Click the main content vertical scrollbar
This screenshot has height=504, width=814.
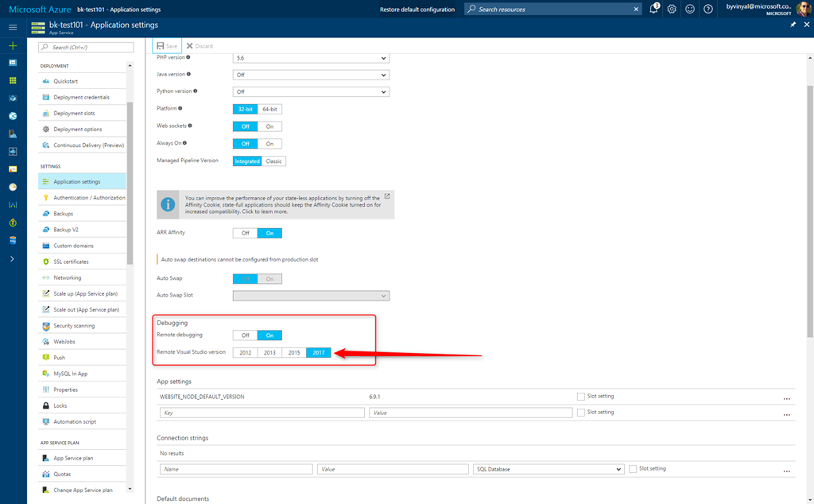click(810, 211)
